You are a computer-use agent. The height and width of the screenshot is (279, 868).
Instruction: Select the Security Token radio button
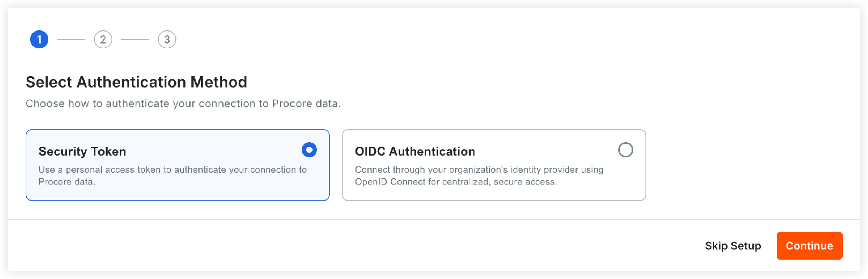309,150
